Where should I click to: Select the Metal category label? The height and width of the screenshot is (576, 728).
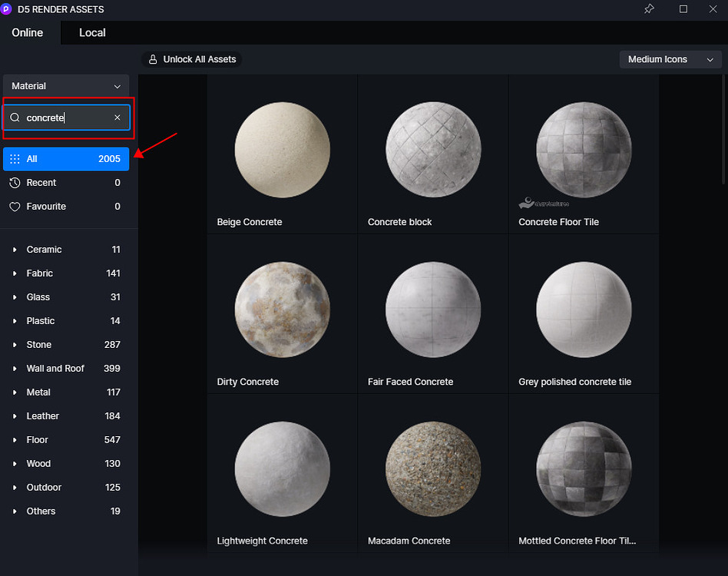[38, 392]
